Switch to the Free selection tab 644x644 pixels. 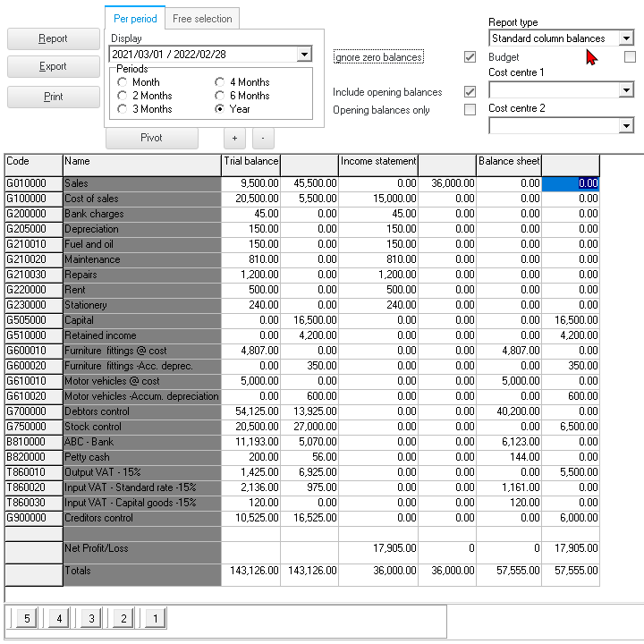coord(202,19)
